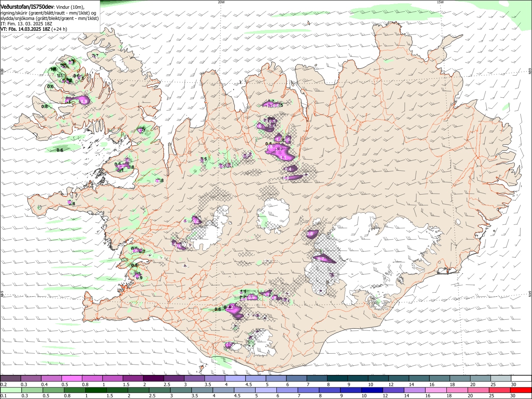The height and width of the screenshot is (399, 532).
Task: Click the 0.4 label under the purple scale
Action: tap(44, 385)
